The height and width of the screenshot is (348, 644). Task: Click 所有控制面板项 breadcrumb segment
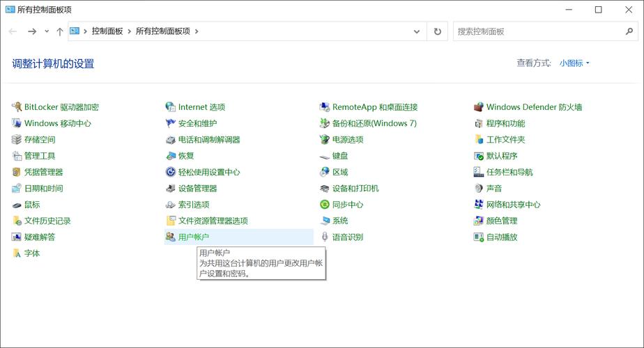pyautogui.click(x=162, y=31)
